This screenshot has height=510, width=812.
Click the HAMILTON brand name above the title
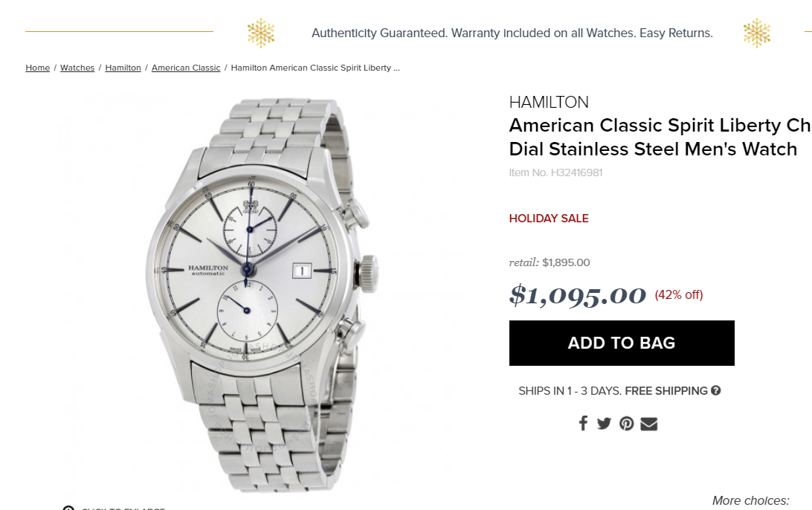pyautogui.click(x=549, y=103)
